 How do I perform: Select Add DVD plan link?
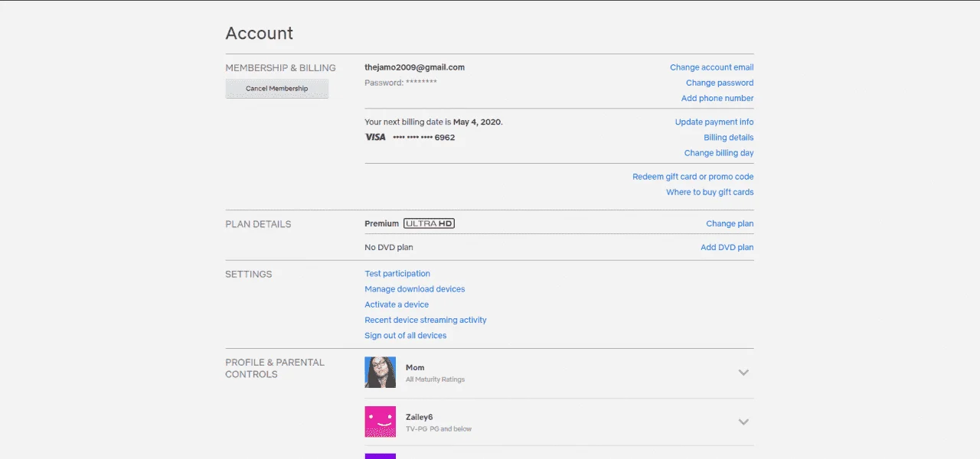pos(727,247)
